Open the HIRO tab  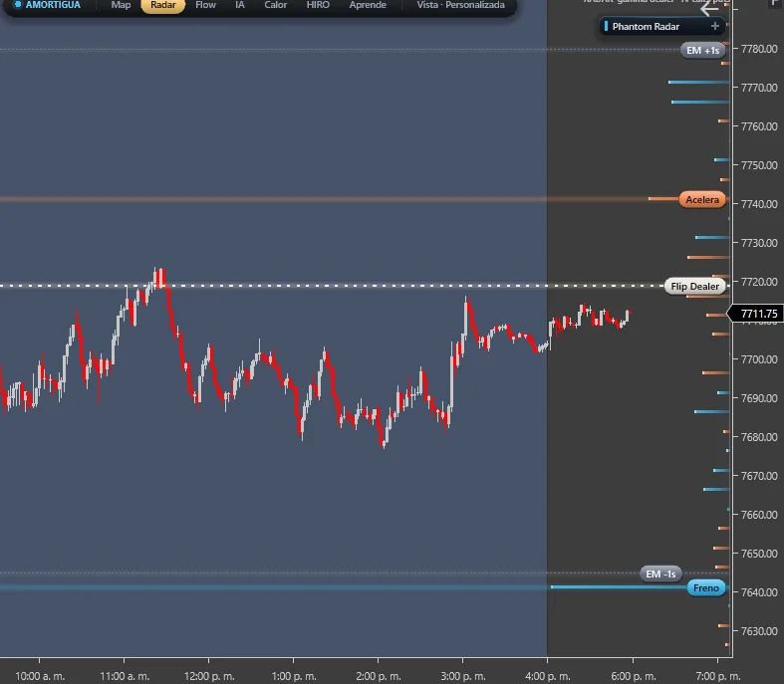[318, 5]
